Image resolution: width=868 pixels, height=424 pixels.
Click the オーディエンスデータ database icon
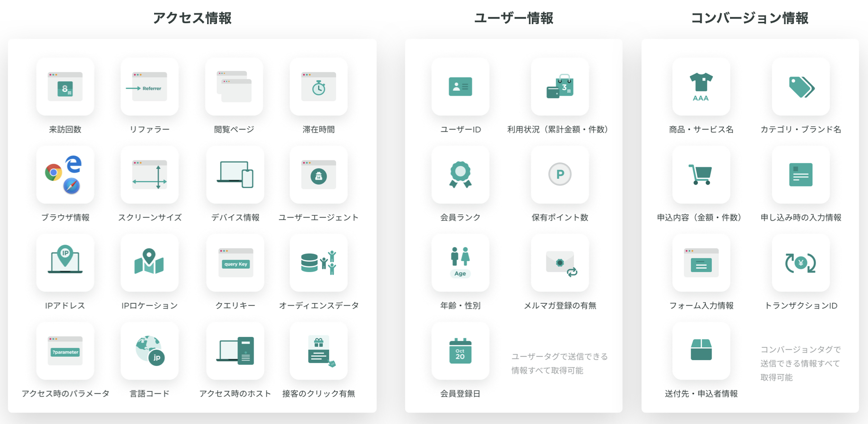click(319, 263)
